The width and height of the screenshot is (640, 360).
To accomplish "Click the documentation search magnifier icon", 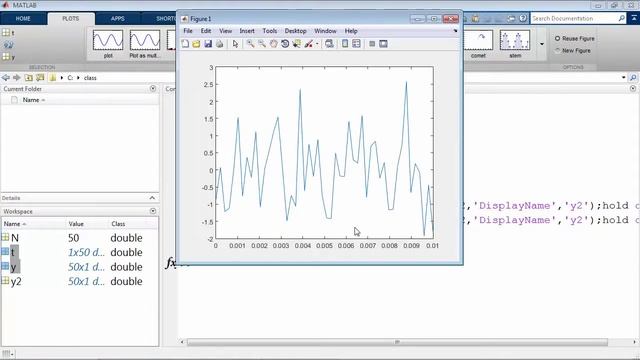I will [621, 18].
